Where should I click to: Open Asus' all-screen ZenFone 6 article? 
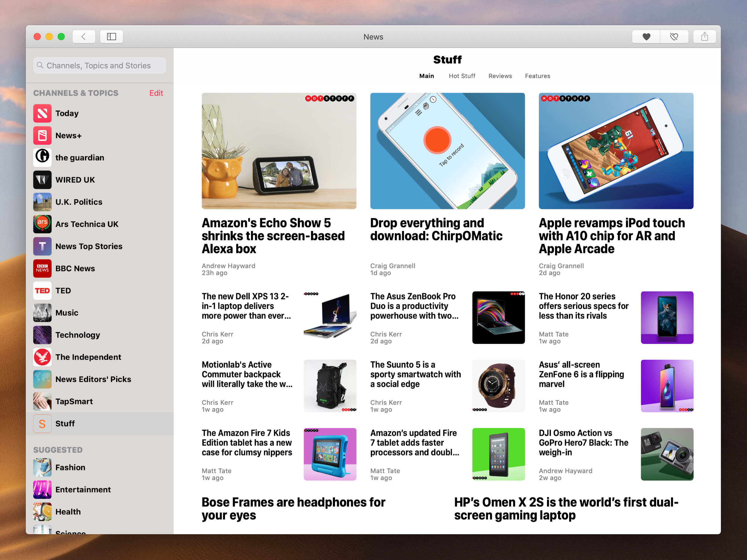coord(581,374)
